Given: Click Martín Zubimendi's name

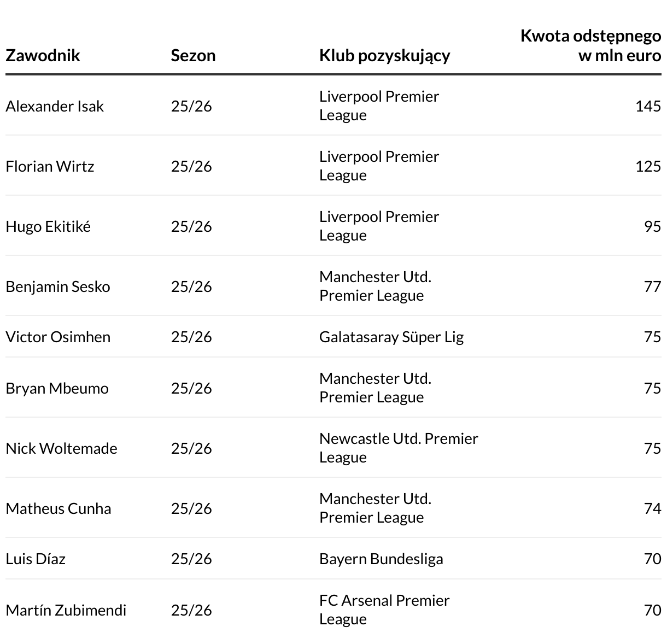Looking at the screenshot, I should 66,610.
